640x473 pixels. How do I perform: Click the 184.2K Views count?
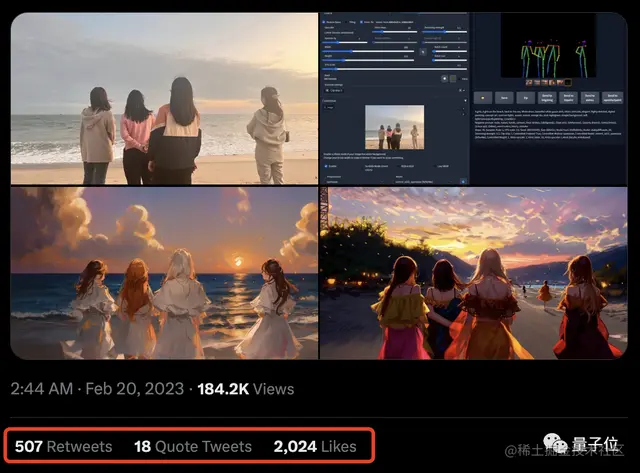(246, 389)
